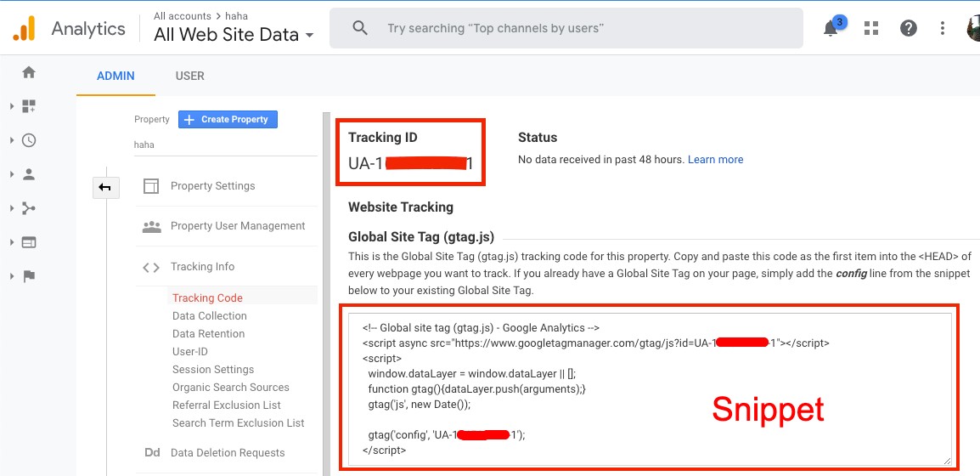Click the Website Tracking heading
The width and height of the screenshot is (980, 476).
pos(401,207)
